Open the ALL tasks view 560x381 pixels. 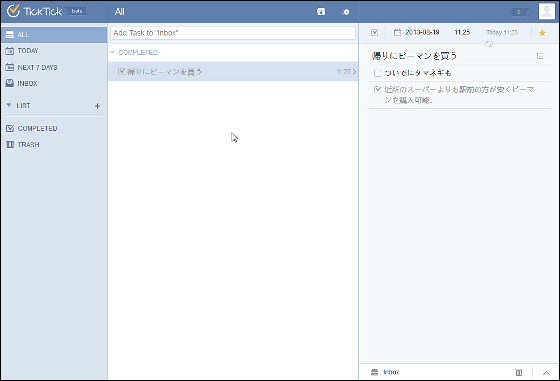click(54, 35)
